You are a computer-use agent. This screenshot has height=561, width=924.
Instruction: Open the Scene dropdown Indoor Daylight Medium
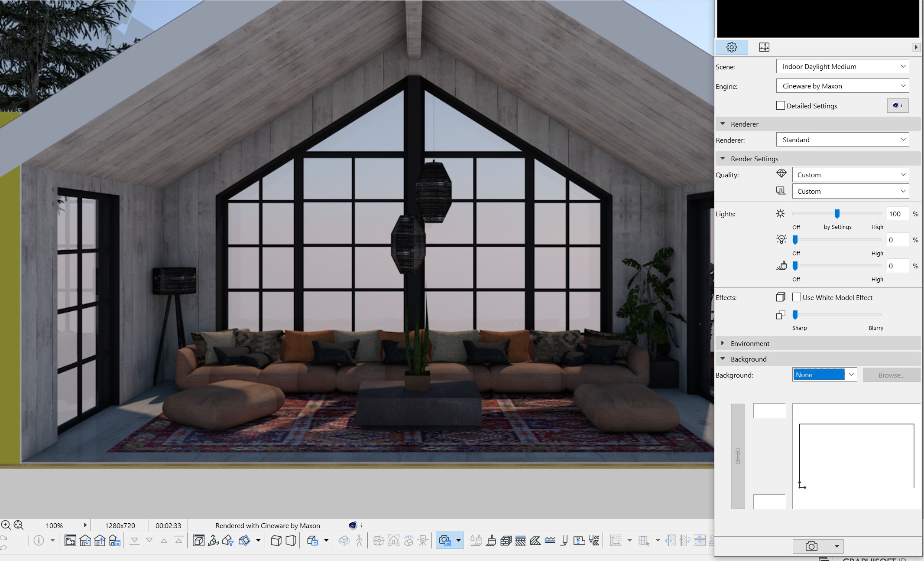coord(842,66)
